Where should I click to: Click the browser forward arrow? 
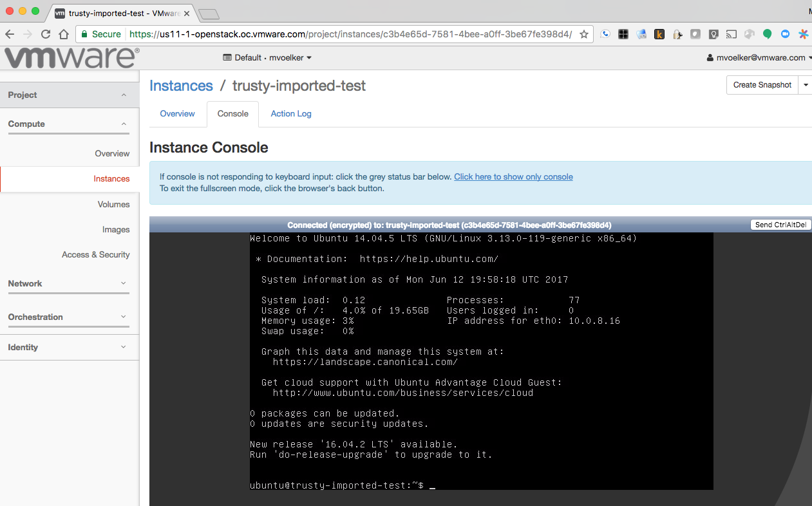pyautogui.click(x=28, y=34)
